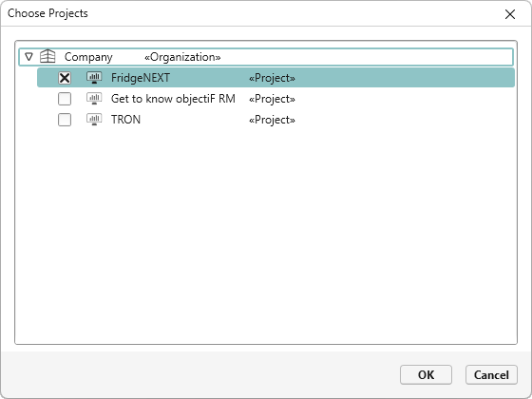Enable the TRON project checkbox
This screenshot has height=399, width=532.
point(65,120)
